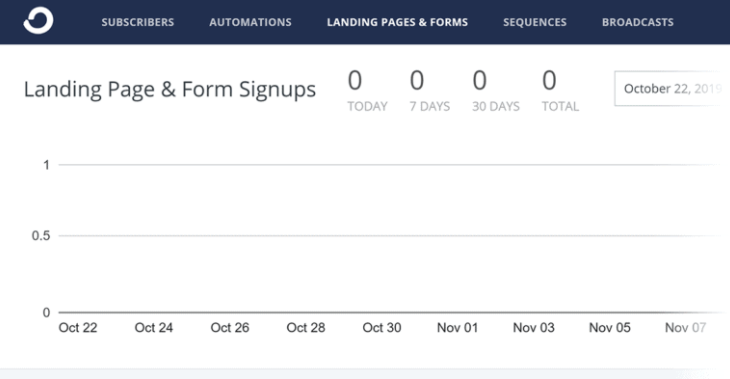The image size is (730, 379).
Task: Click the ConvertKit circular logo icon
Action: pyautogui.click(x=38, y=20)
